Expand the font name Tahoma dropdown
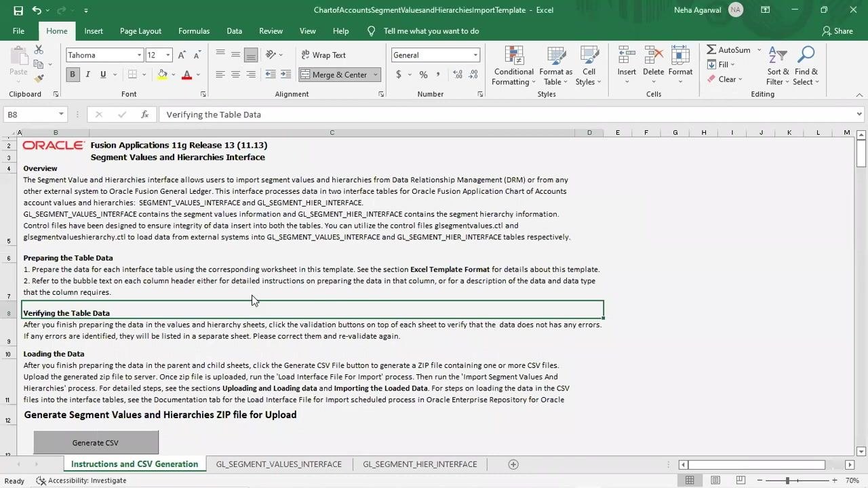 [139, 55]
